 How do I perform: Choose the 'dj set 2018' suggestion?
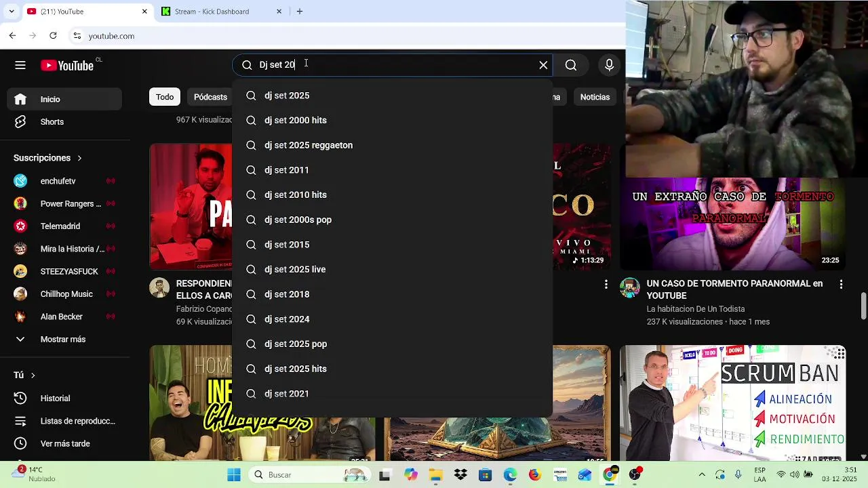[393, 294]
